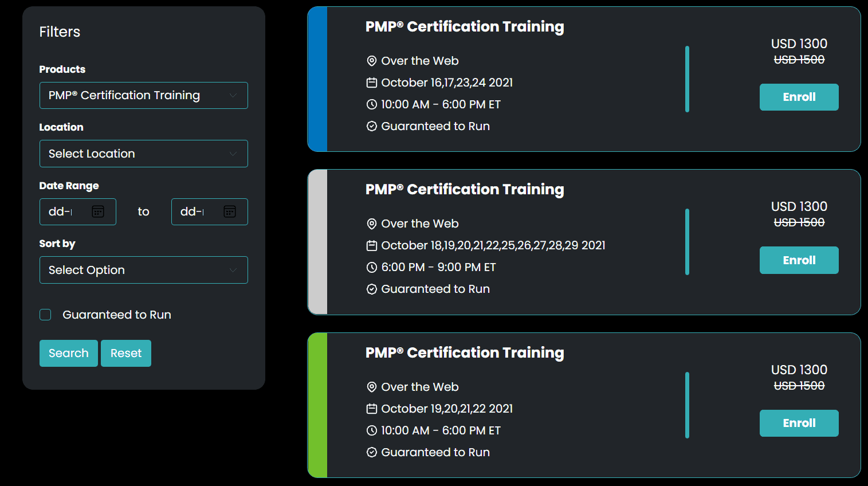Click the location pin icon in the October 19,20,21,22 card
Image resolution: width=868 pixels, height=486 pixels.
pyautogui.click(x=372, y=387)
